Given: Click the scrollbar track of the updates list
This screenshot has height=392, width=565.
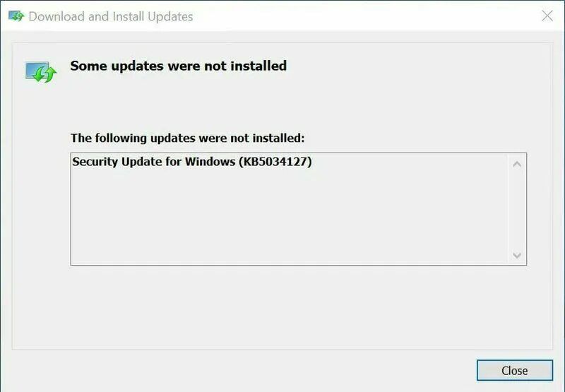Looking at the screenshot, I should click(x=517, y=210).
